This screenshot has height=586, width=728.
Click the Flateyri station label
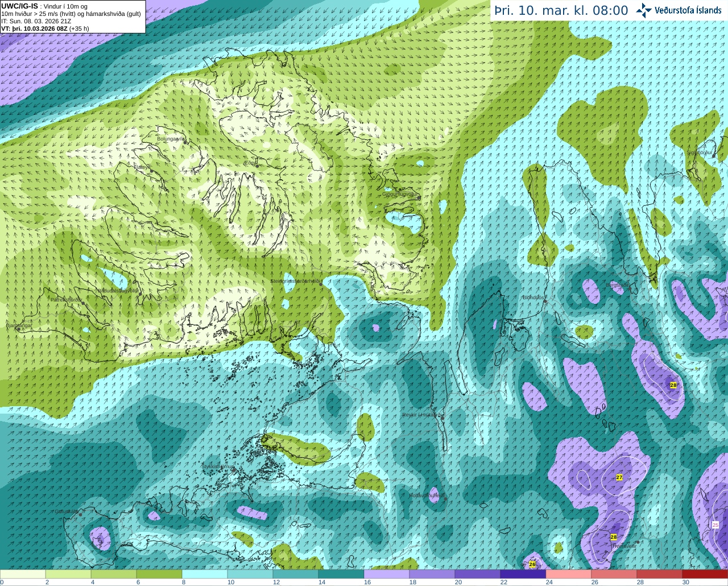(142, 167)
